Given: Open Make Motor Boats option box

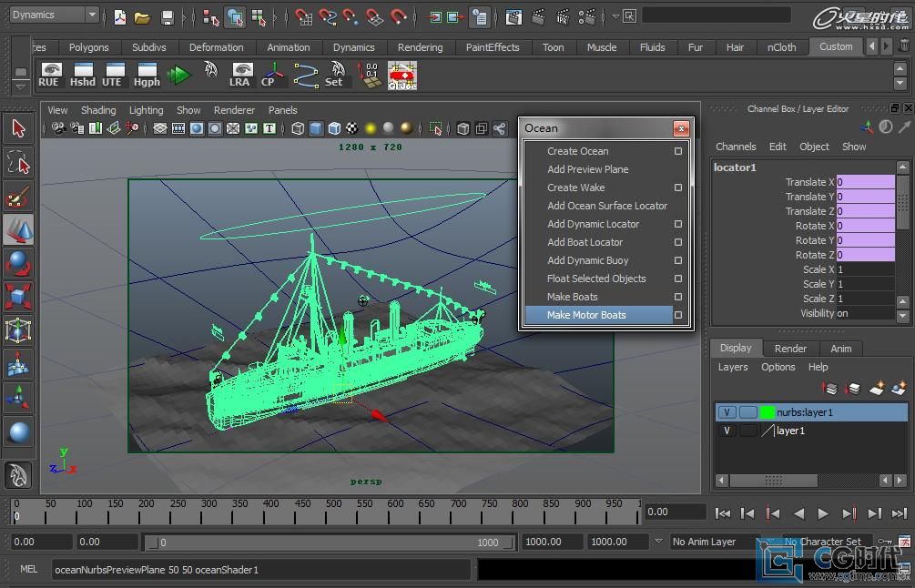Looking at the screenshot, I should click(x=678, y=315).
